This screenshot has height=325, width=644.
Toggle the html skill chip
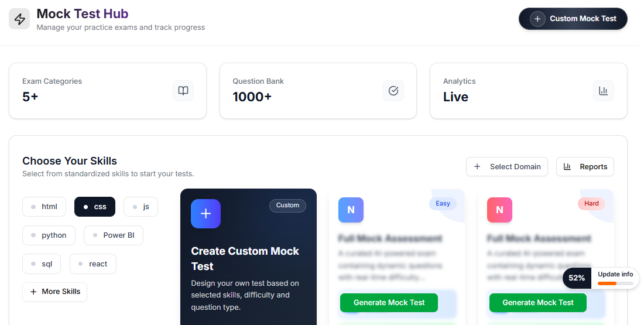point(44,207)
